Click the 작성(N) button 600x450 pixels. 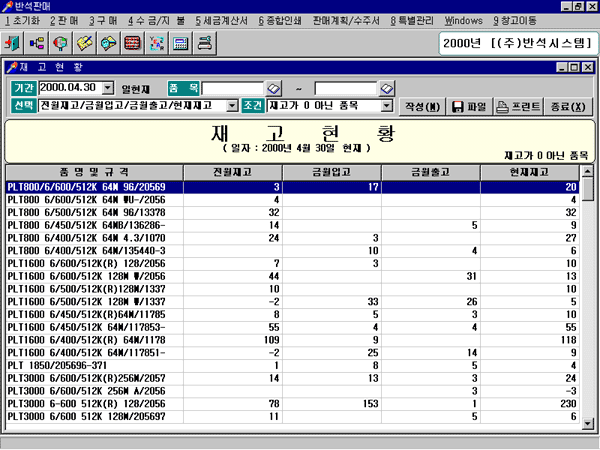[422, 106]
